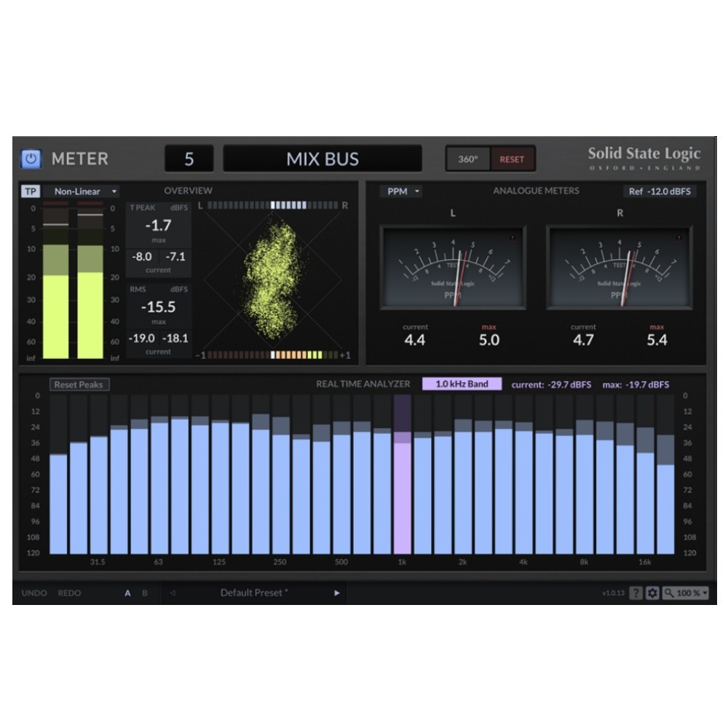Click the right meter max 5.4 value
728x728 pixels.
[657, 340]
